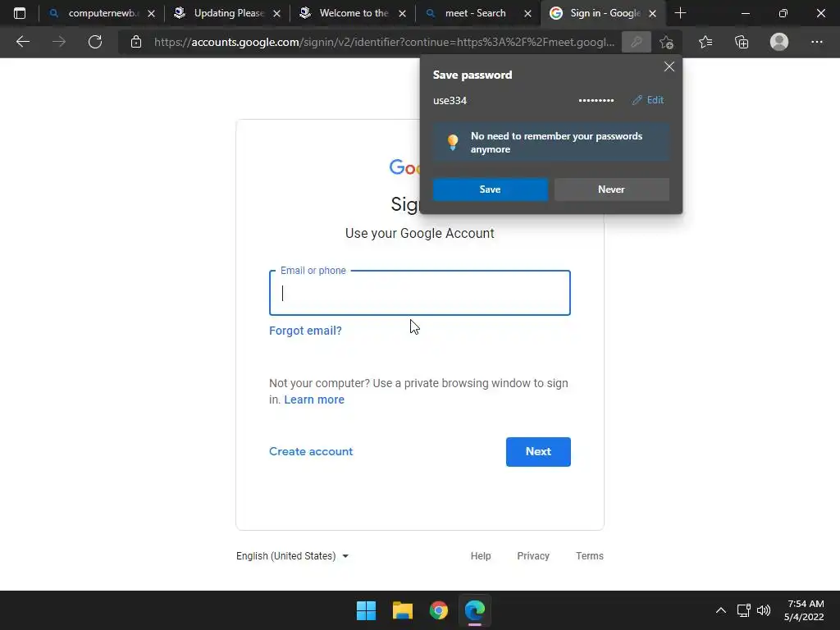Show hidden system tray icons

click(x=721, y=610)
